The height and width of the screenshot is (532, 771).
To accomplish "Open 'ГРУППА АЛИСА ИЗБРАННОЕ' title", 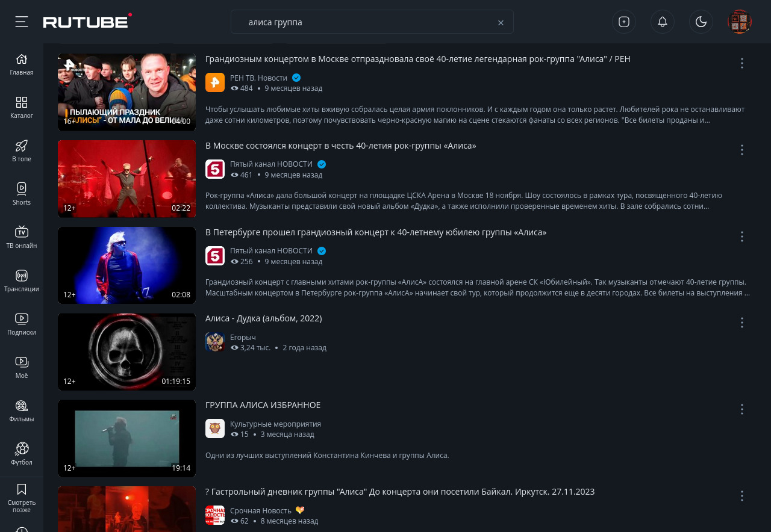I will 263,405.
